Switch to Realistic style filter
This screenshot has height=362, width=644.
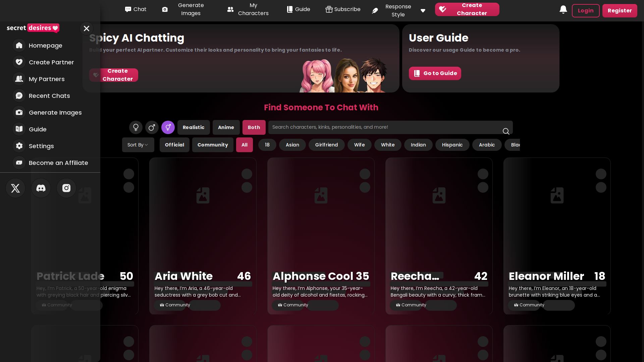(x=194, y=127)
